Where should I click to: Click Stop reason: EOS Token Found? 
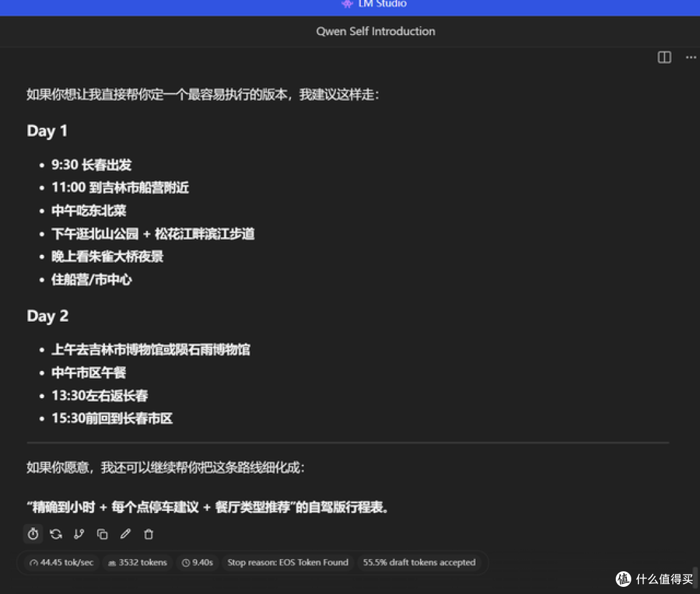[288, 562]
